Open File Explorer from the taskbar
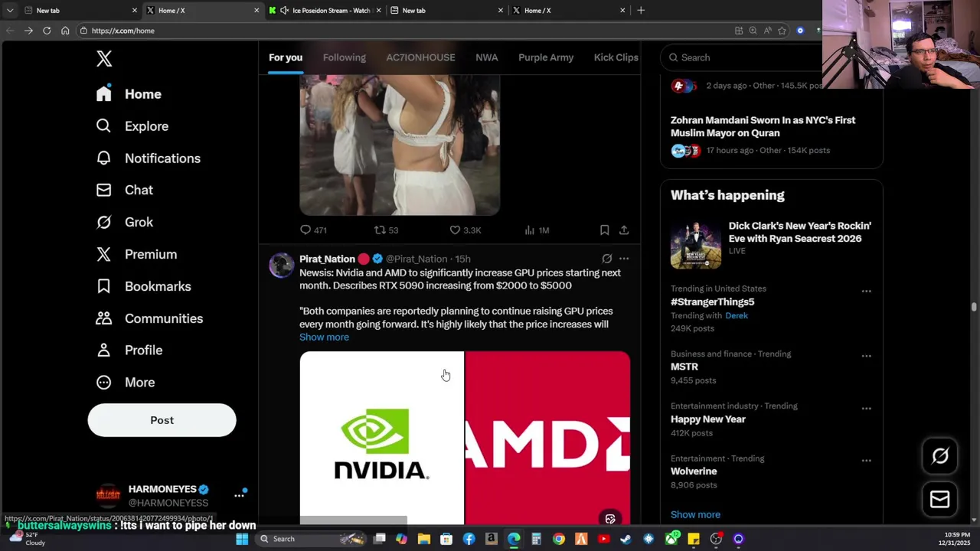This screenshot has width=980, height=551. [423, 539]
